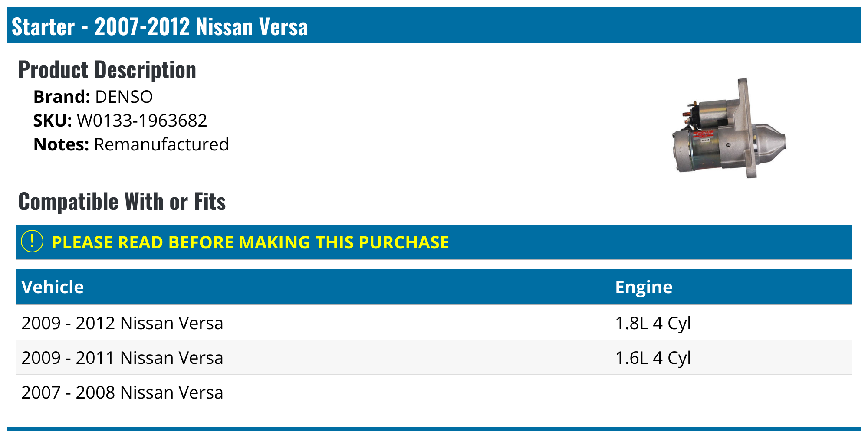Click the SKU number W0133-1963682
Screen dimensions: 868x438
point(142,121)
